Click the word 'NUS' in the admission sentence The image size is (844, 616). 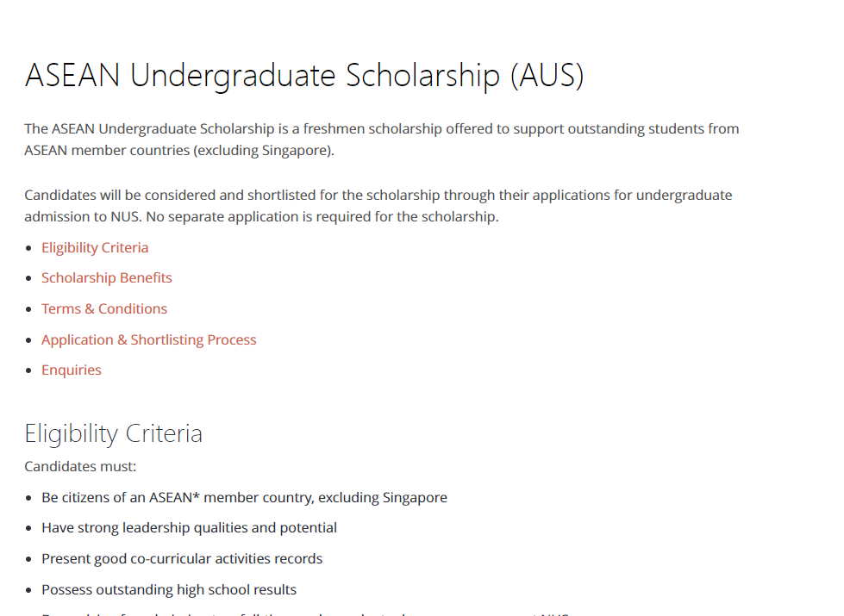coord(126,217)
